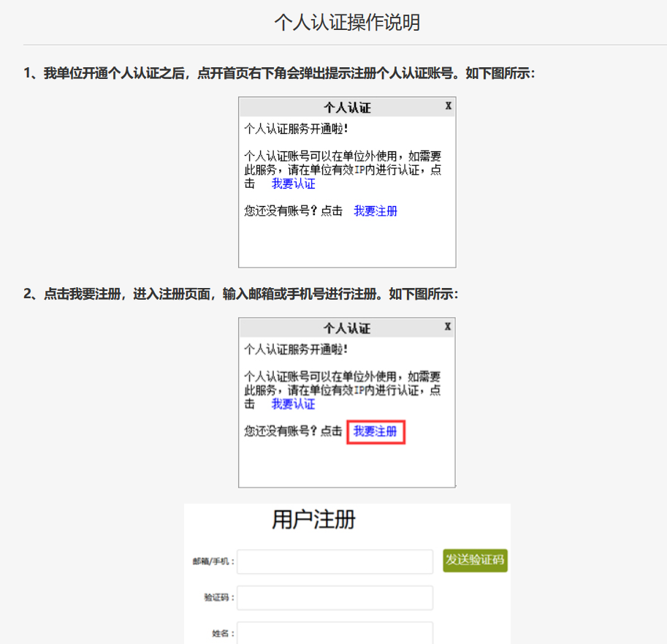Click the 用户注册 form heading

tap(313, 520)
